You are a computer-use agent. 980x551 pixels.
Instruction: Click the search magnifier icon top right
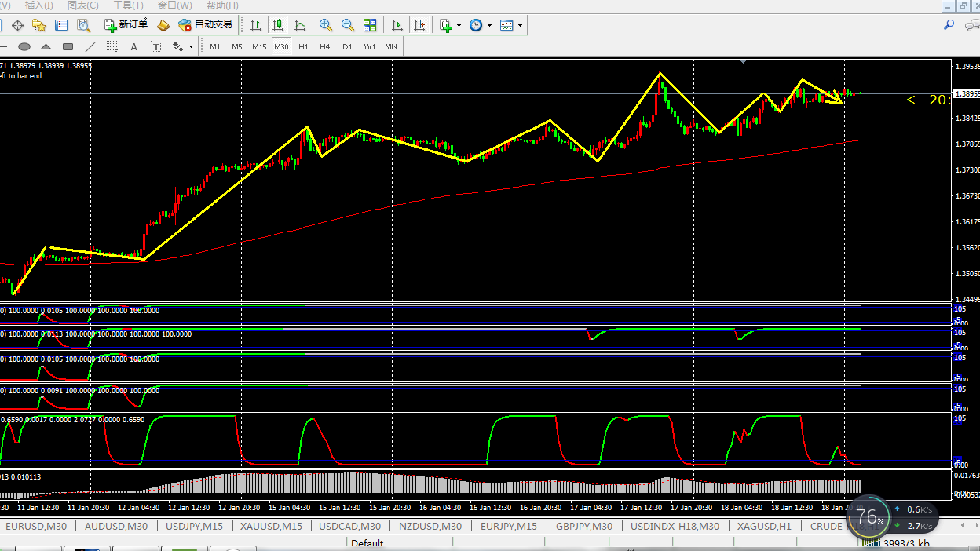click(949, 25)
